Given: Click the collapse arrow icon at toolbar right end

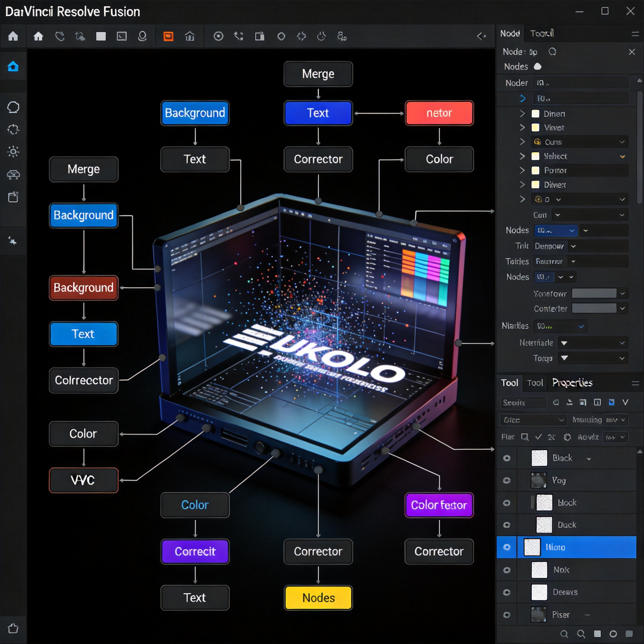Looking at the screenshot, I should pos(481,36).
